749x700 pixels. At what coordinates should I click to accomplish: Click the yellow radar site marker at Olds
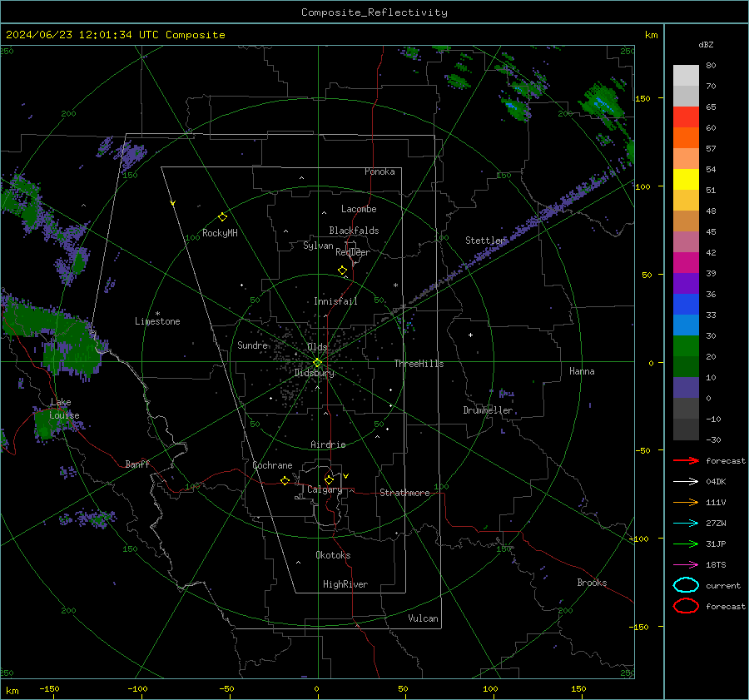point(317,363)
